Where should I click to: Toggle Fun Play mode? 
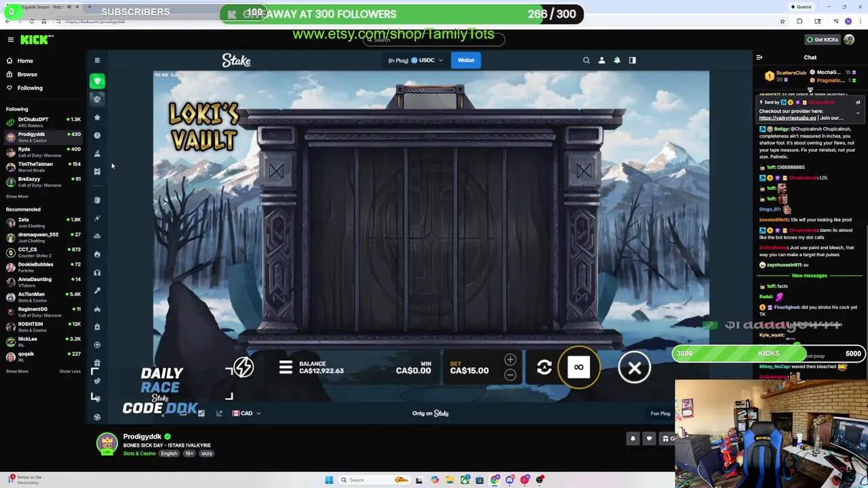tap(660, 413)
